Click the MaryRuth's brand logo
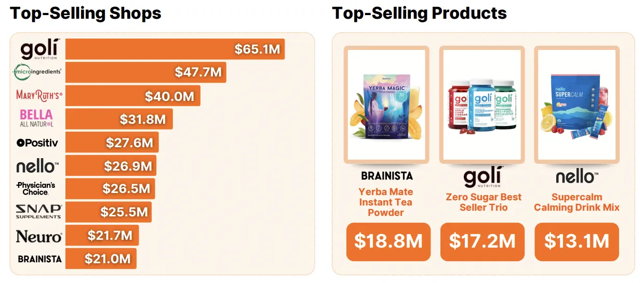Viewport: 644px width, 283px height. [x=39, y=96]
